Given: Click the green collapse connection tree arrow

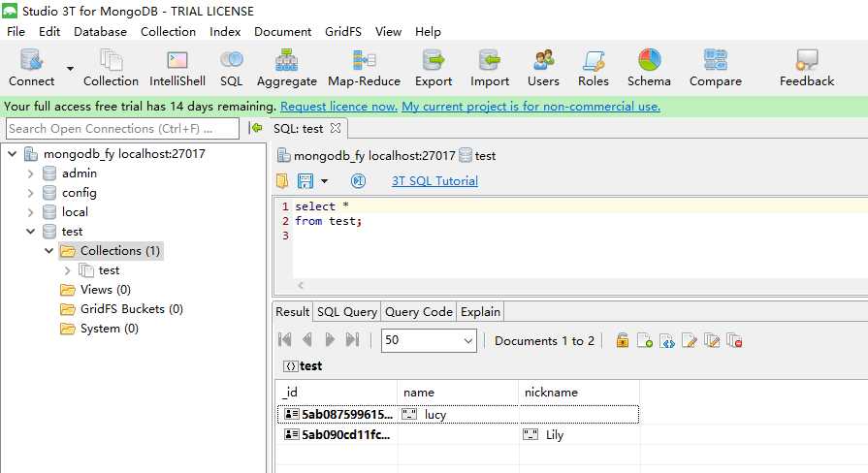Looking at the screenshot, I should 256,128.
